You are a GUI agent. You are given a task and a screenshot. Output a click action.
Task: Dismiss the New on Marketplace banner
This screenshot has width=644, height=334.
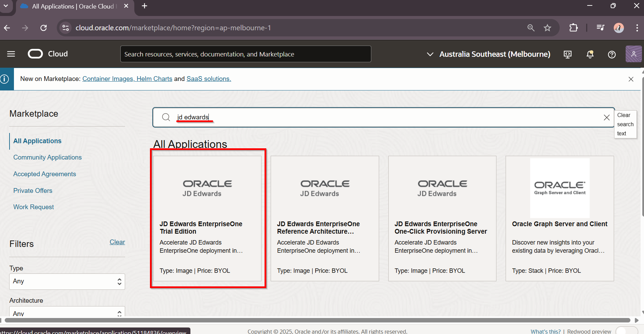click(631, 79)
